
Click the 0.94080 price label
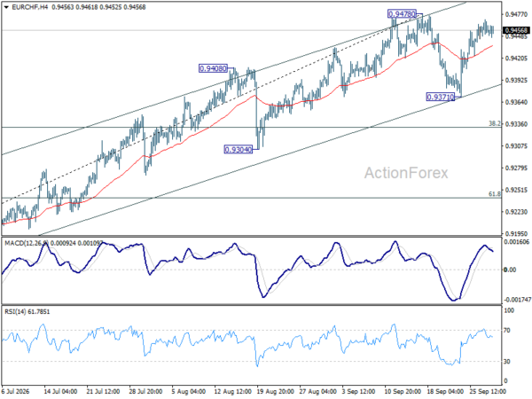(x=213, y=68)
